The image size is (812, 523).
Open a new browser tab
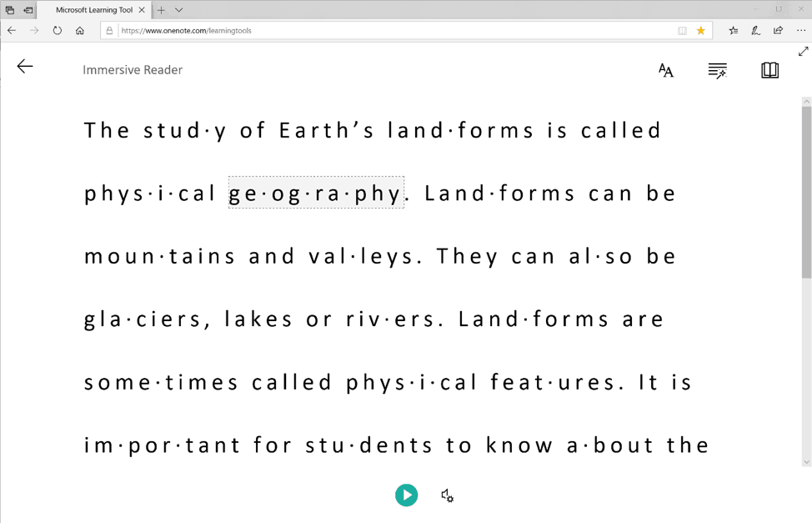tap(162, 10)
